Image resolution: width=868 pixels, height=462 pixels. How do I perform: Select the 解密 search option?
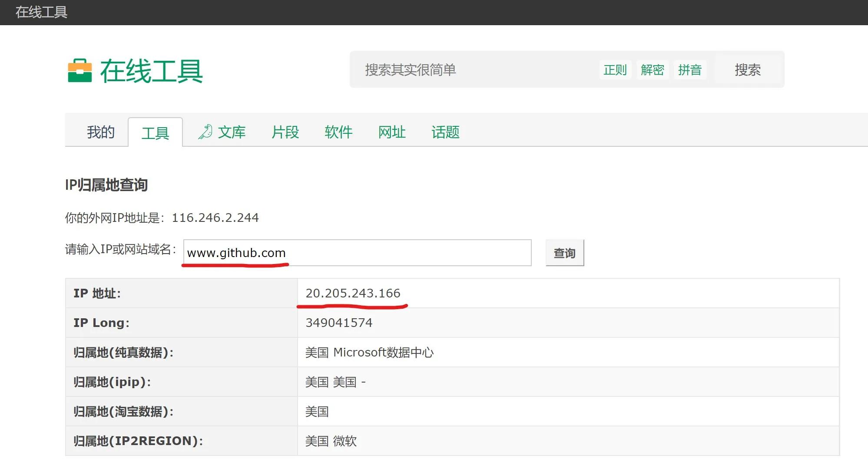coord(653,69)
